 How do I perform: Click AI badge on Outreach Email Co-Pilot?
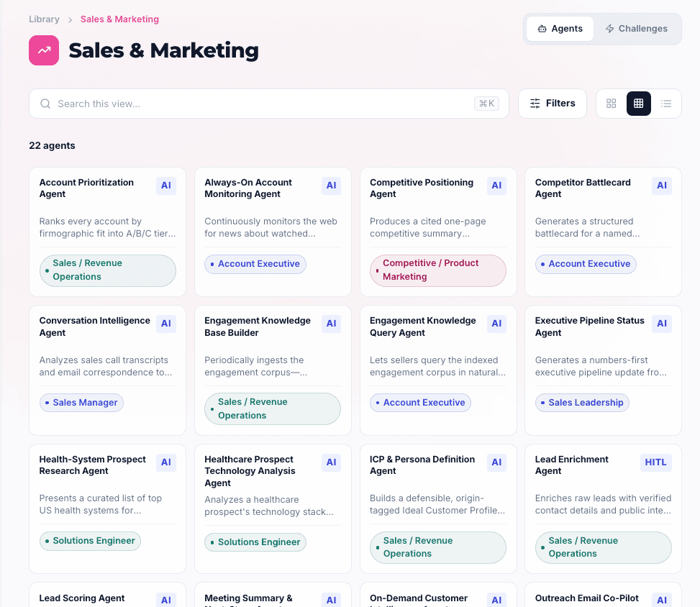[662, 600]
